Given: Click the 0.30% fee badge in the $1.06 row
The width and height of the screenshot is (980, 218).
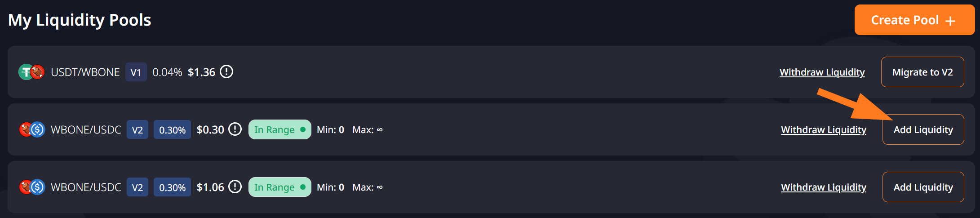Looking at the screenshot, I should 172,187.
